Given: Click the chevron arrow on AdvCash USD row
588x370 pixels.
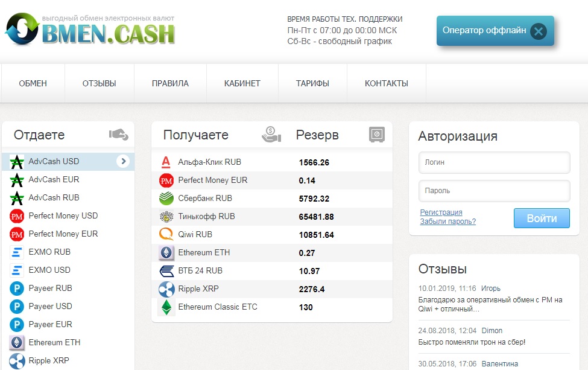Looking at the screenshot, I should pyautogui.click(x=123, y=161).
